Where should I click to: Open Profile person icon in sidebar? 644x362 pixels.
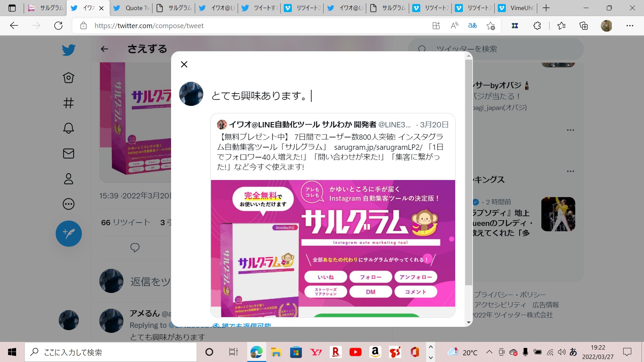68,179
